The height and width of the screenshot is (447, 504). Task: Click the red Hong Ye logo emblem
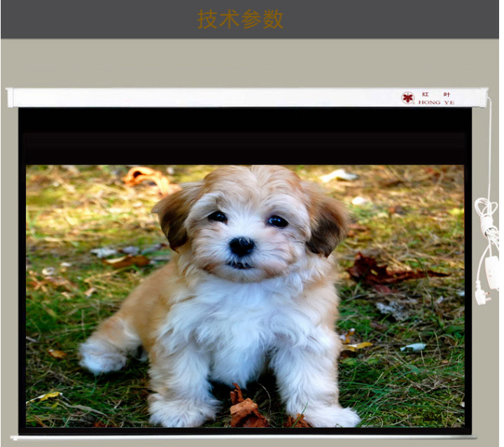coord(407,98)
